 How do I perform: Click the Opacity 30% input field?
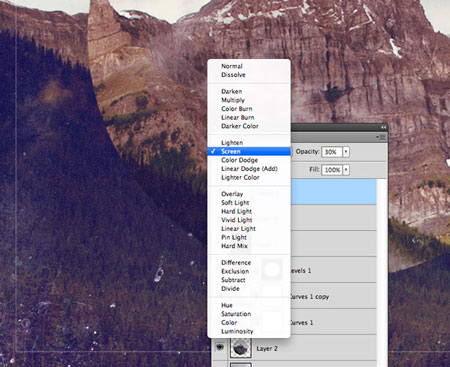coord(332,152)
